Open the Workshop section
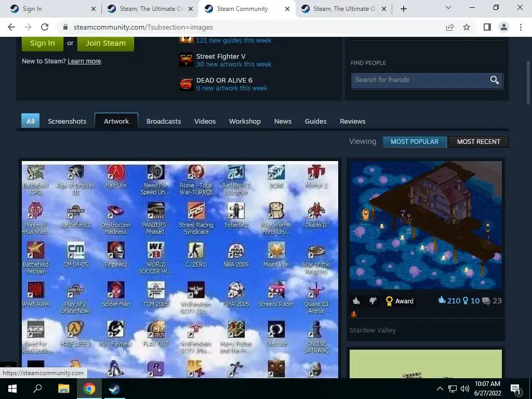The width and height of the screenshot is (532, 399). 245,121
